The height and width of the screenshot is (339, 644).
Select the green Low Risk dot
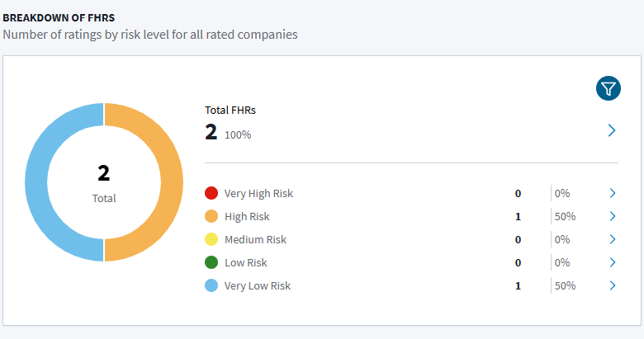click(x=211, y=262)
